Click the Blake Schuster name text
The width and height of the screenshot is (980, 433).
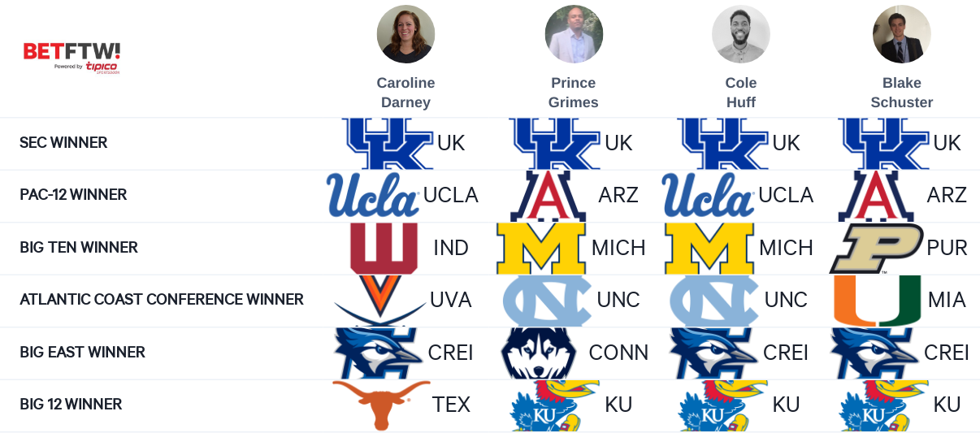point(902,93)
